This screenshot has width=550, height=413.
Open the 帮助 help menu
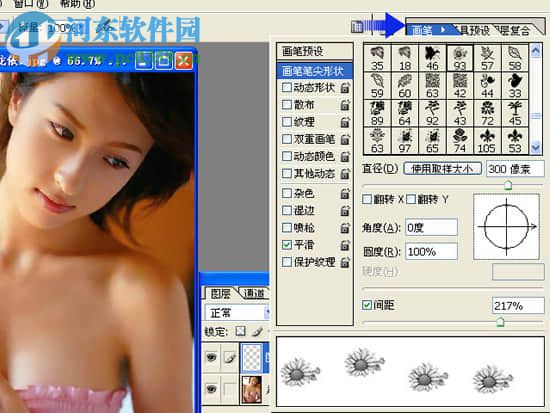click(x=78, y=4)
